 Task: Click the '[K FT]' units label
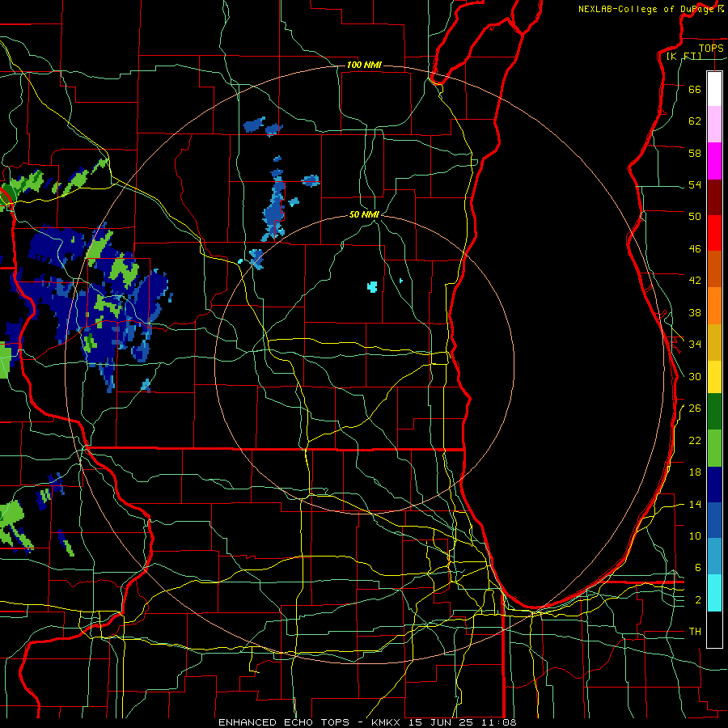click(684, 56)
